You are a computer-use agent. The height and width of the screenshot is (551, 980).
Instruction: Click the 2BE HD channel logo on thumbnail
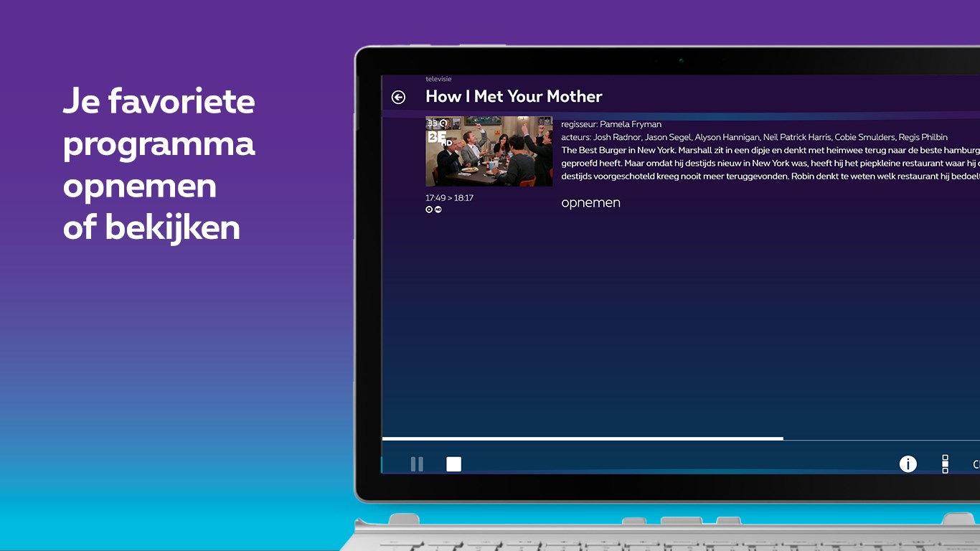coord(439,138)
